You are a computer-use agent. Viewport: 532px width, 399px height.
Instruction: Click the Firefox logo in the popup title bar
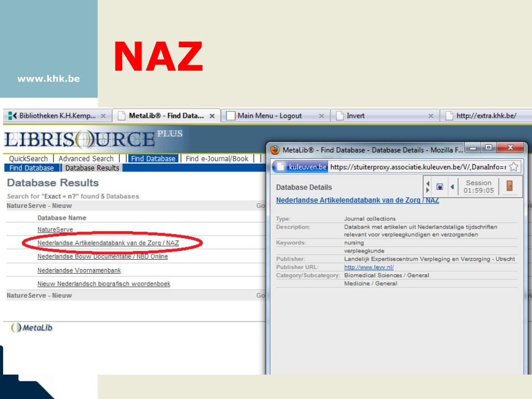pos(275,150)
